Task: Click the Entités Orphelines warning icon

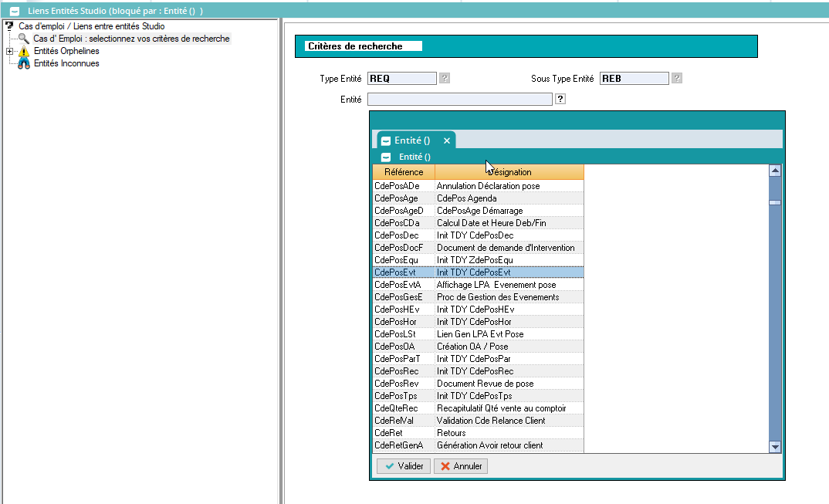Action: pos(23,51)
